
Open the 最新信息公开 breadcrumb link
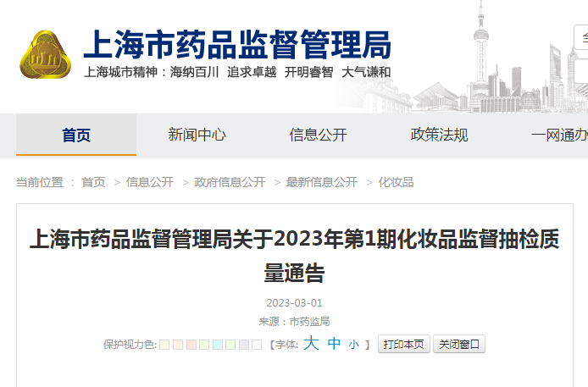pos(322,182)
